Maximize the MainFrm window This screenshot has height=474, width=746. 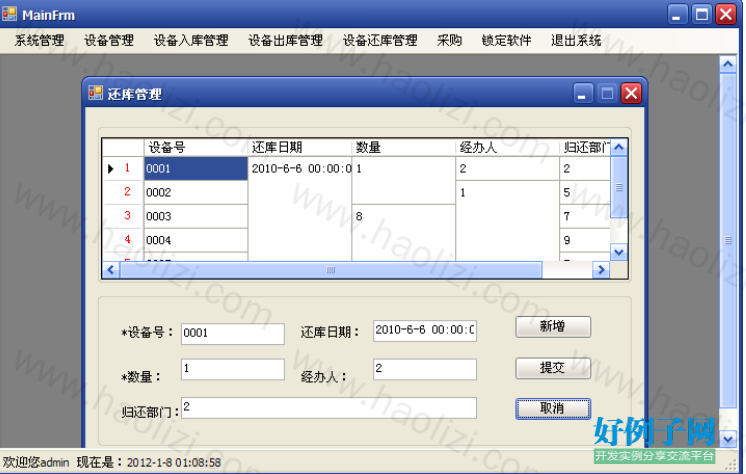[x=702, y=14]
